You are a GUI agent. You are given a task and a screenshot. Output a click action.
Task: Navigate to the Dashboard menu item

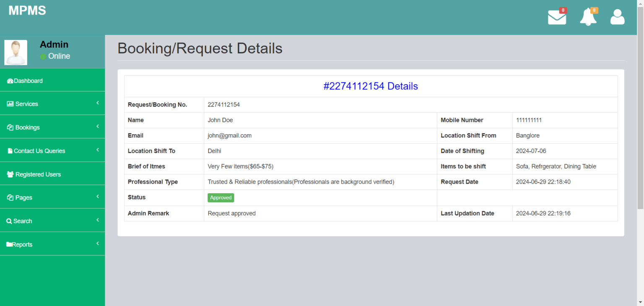coord(28,80)
